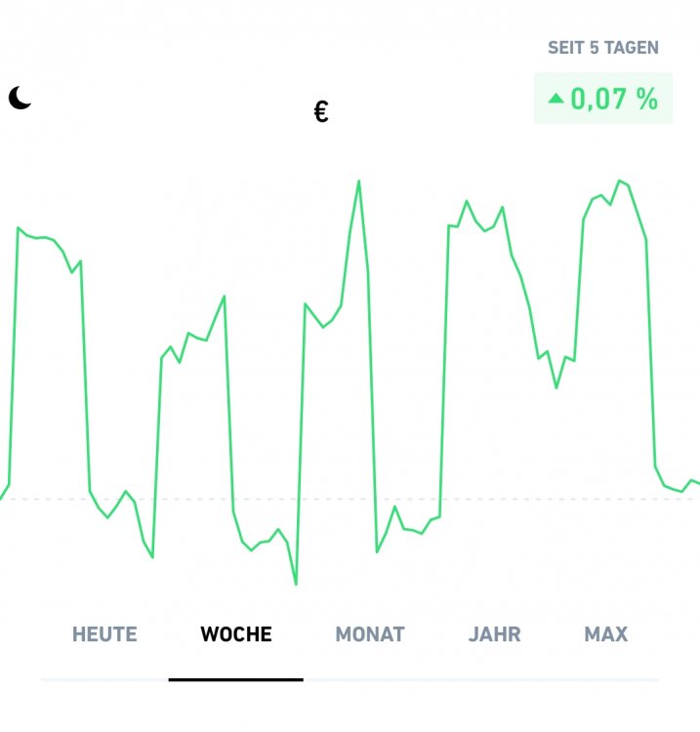Select the WOCHE time range tab
The width and height of the screenshot is (700, 732).
tap(236, 634)
